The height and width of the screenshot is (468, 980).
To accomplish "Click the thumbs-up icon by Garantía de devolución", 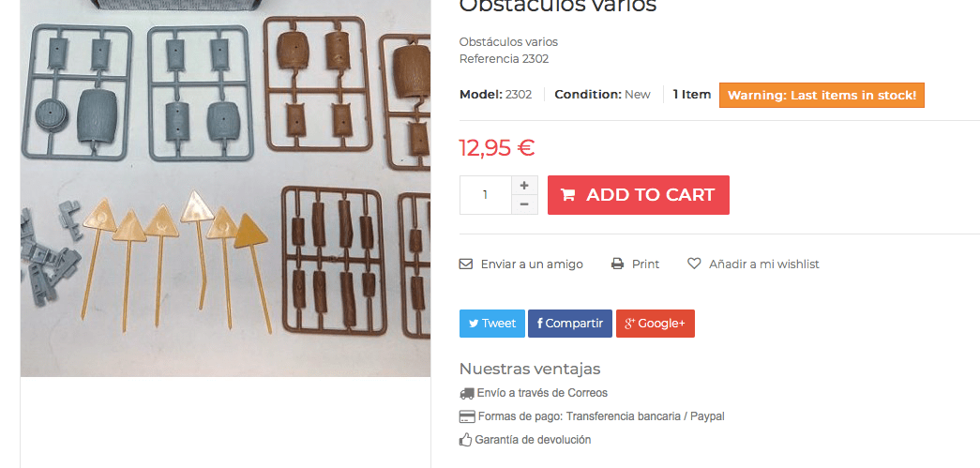I will [466, 440].
